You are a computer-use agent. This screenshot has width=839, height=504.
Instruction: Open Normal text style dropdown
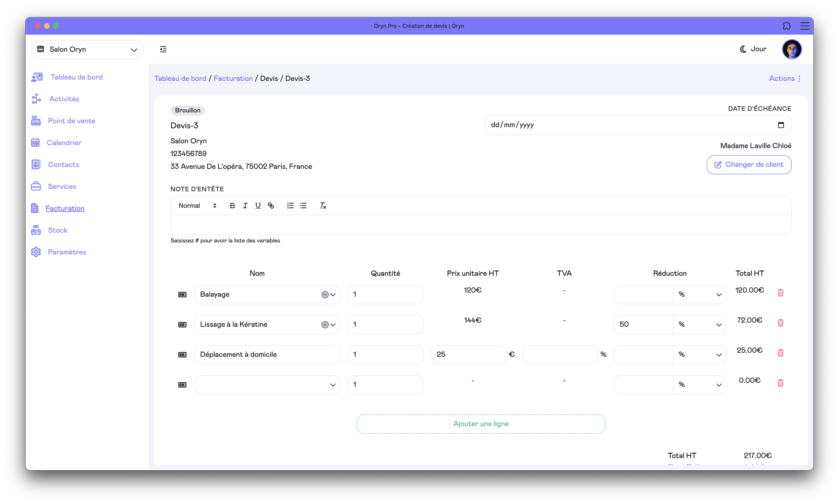(197, 206)
